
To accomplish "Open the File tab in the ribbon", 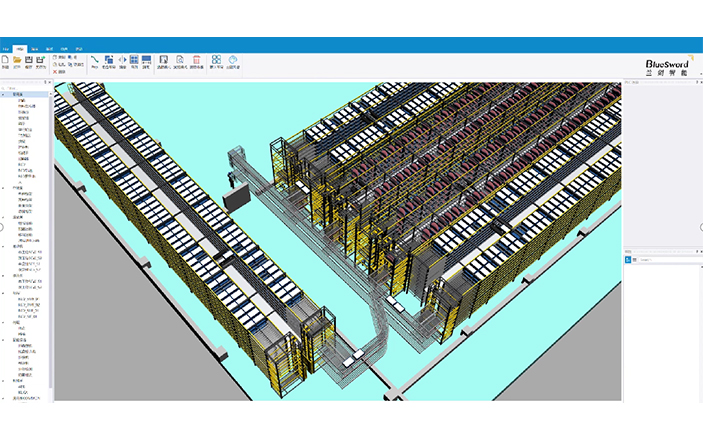I will click(5, 47).
